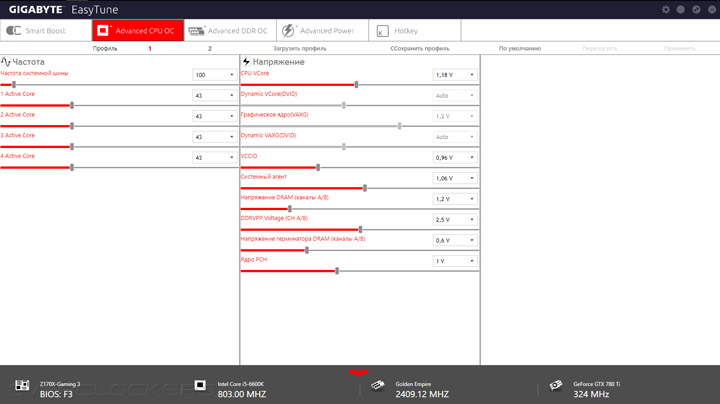Go to the Advanced Power tab
Viewport: 720px width, 404px height.
(323, 31)
